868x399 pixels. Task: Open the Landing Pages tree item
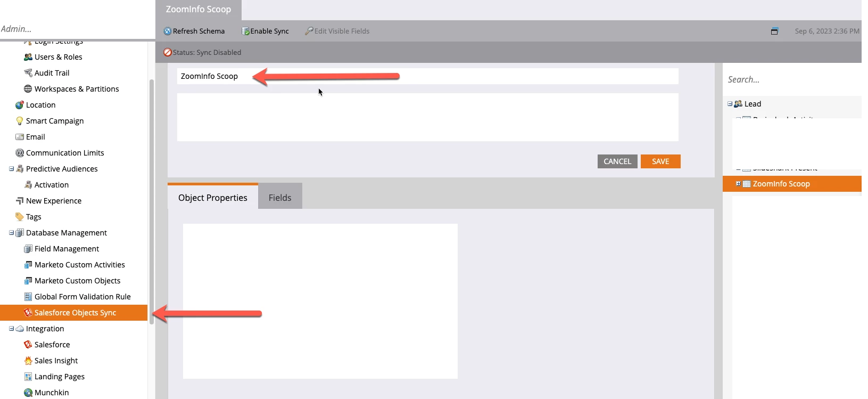click(60, 377)
